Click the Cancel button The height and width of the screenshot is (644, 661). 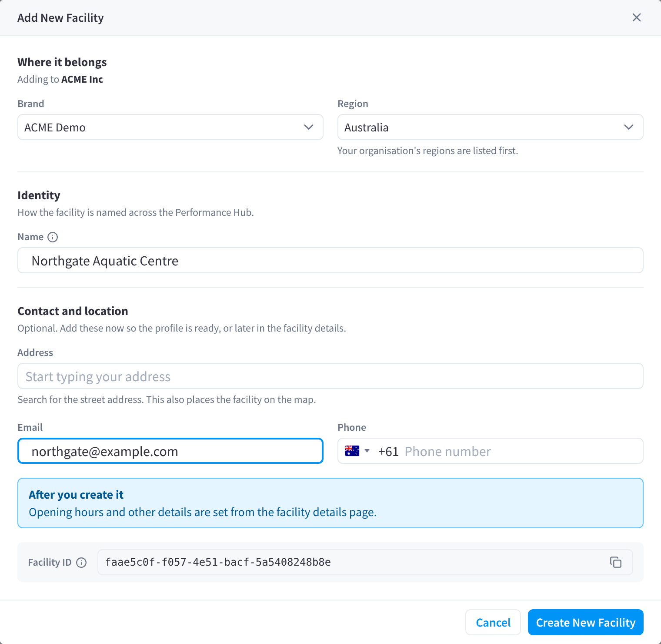click(x=493, y=622)
